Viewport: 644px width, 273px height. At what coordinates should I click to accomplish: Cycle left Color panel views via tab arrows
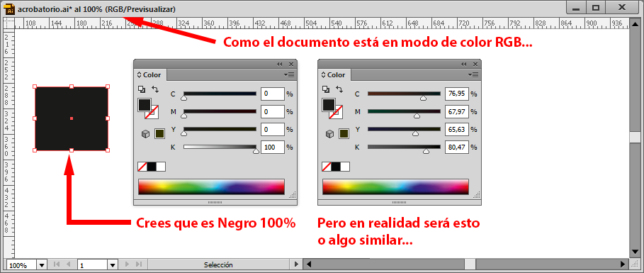139,75
